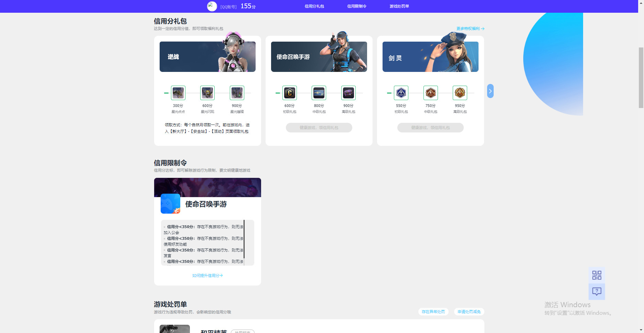Click 健康游戏,领信用礼包 button under 使命召唤手游
The height and width of the screenshot is (333, 644).
point(319,128)
